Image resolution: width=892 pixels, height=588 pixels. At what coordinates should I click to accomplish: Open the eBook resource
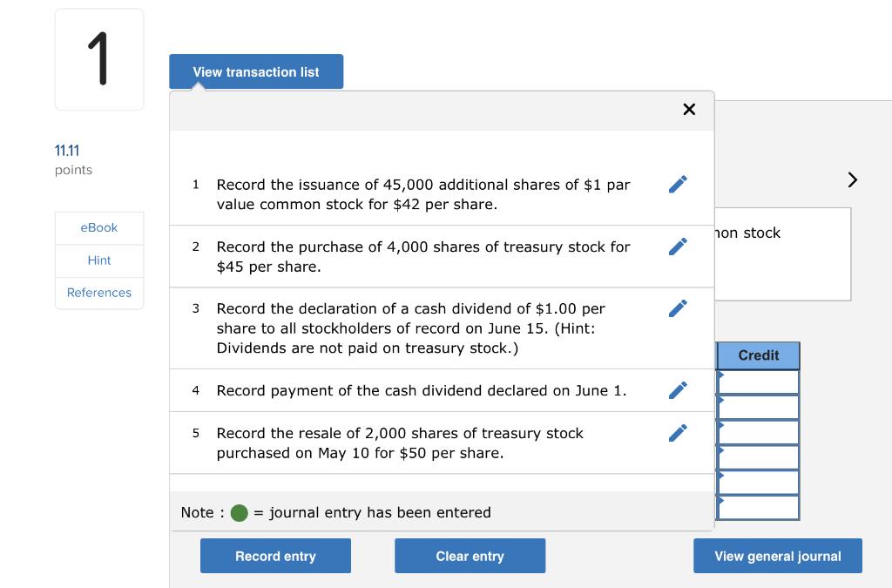coord(98,227)
